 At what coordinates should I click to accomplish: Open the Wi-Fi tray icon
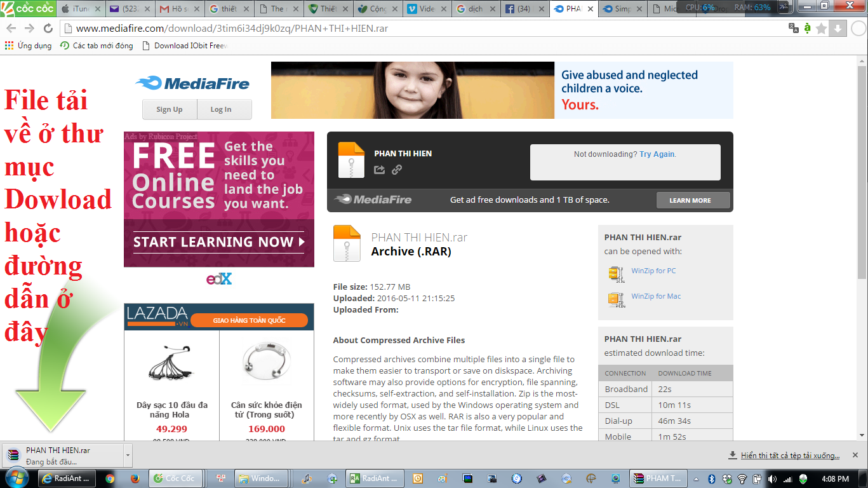(x=742, y=478)
